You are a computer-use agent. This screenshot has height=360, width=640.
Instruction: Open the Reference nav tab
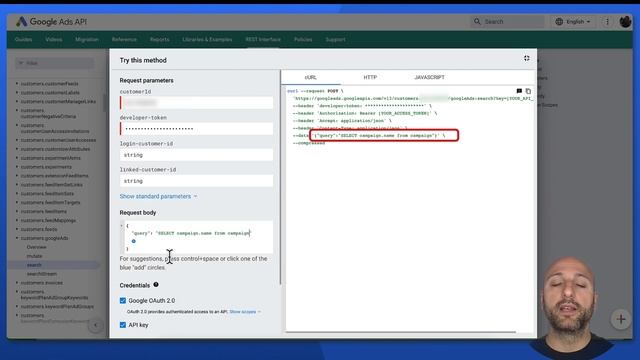point(124,40)
